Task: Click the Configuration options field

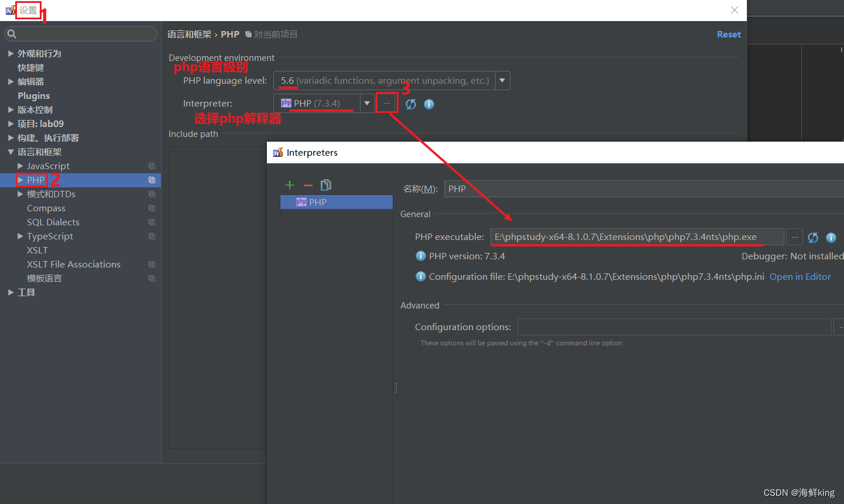Action: point(674,327)
